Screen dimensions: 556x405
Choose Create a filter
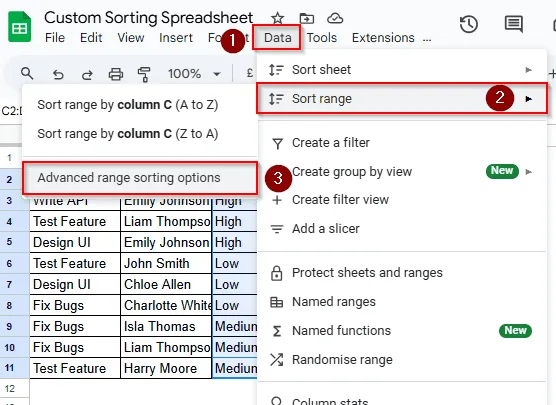(x=401, y=143)
